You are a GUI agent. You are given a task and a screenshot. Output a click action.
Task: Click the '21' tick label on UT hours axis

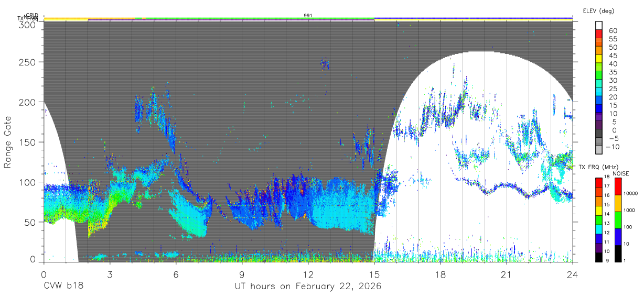506,274
